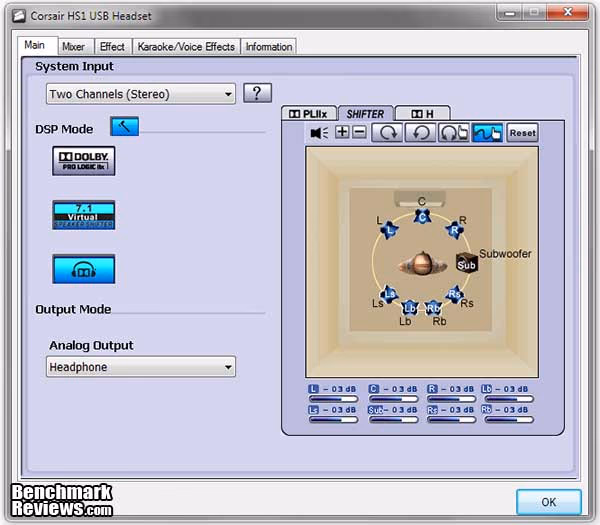Screen dimensions: 600x525
Task: Click the rotate counterclockwise icon
Action: 420,132
